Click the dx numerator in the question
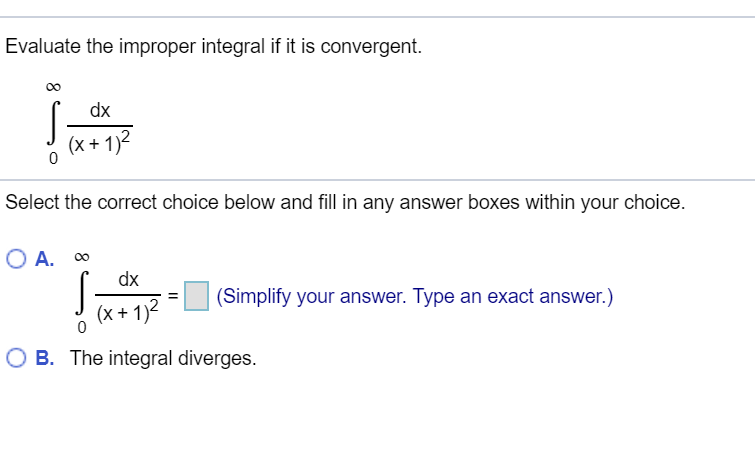This screenshot has height=451, width=755. coord(99,109)
